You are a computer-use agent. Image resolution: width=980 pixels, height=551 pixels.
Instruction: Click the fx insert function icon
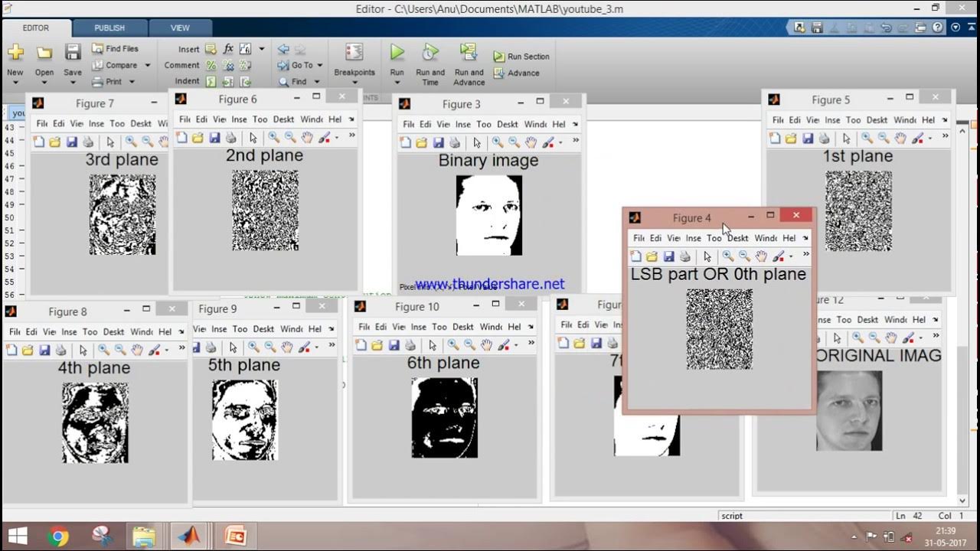228,48
